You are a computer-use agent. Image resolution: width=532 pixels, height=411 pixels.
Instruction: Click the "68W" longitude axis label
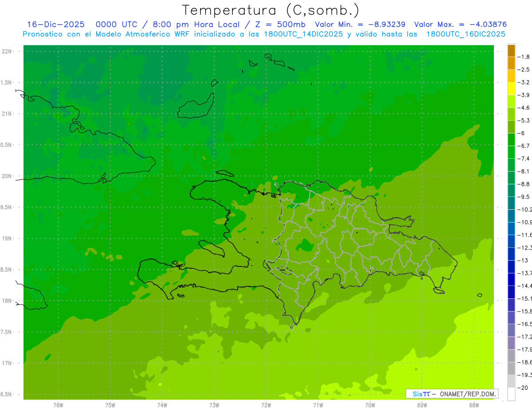(474, 405)
